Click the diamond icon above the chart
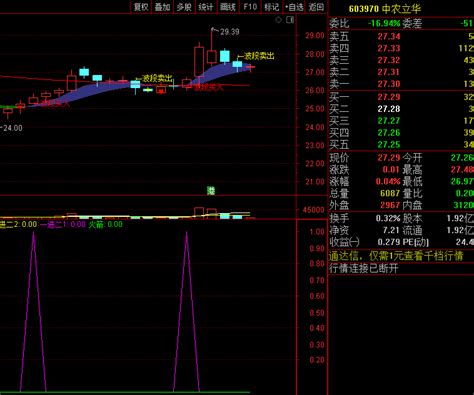The height and width of the screenshot is (395, 474). pyautogui.click(x=278, y=20)
